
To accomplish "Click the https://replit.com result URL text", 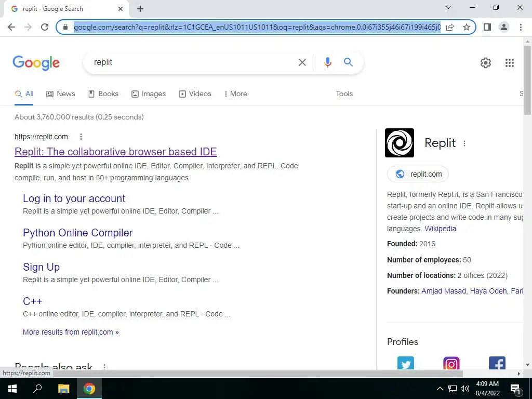I will click(41, 137).
